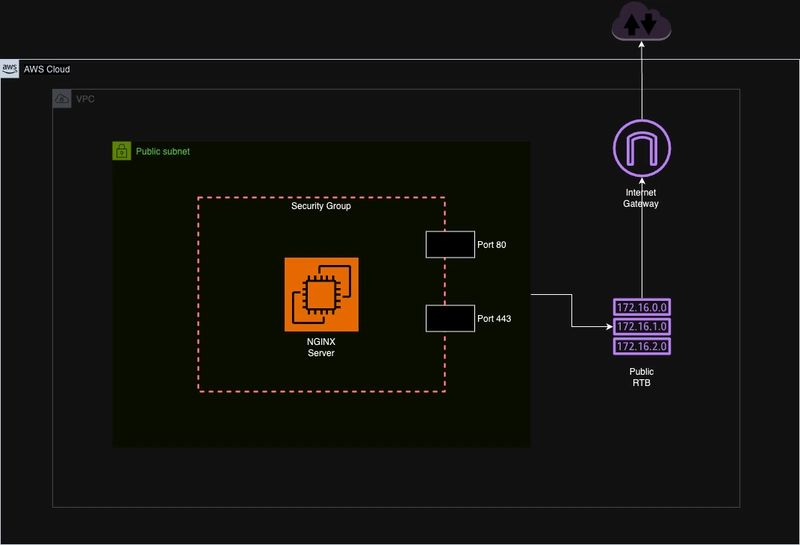Click the AWS logo icon

[x=10, y=69]
